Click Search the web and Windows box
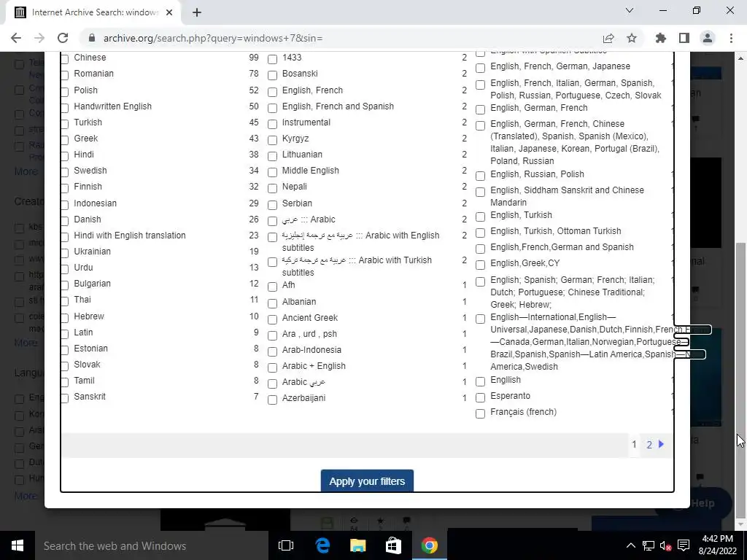 click(x=152, y=545)
